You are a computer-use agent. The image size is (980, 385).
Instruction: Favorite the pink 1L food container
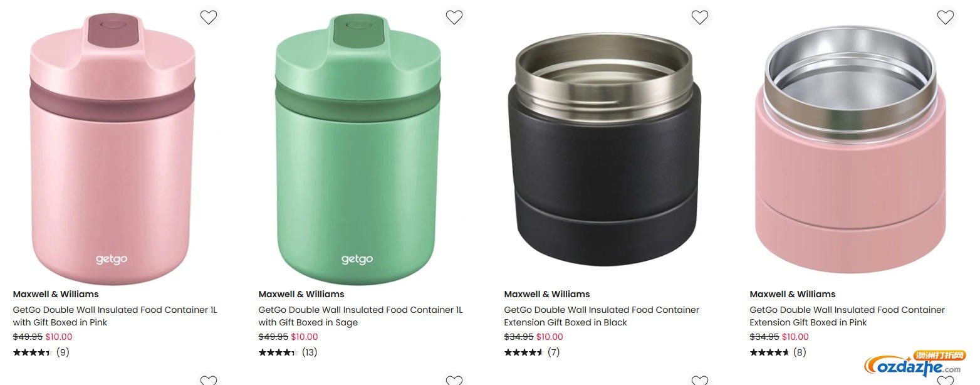pyautogui.click(x=209, y=18)
